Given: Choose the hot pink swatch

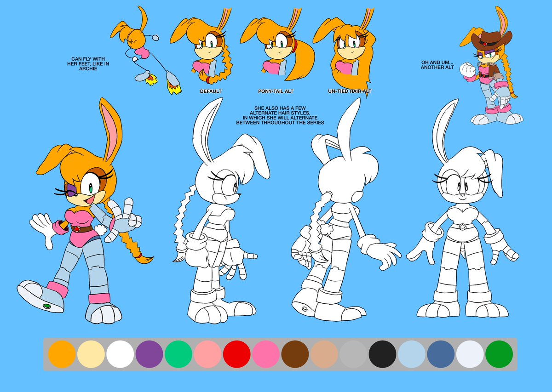Looking at the screenshot, I should click(266, 354).
